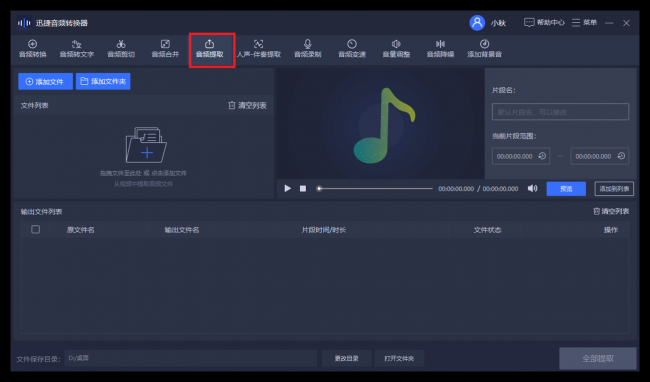650x382 pixels.
Task: Open the 音频变速 tool
Action: [x=352, y=49]
